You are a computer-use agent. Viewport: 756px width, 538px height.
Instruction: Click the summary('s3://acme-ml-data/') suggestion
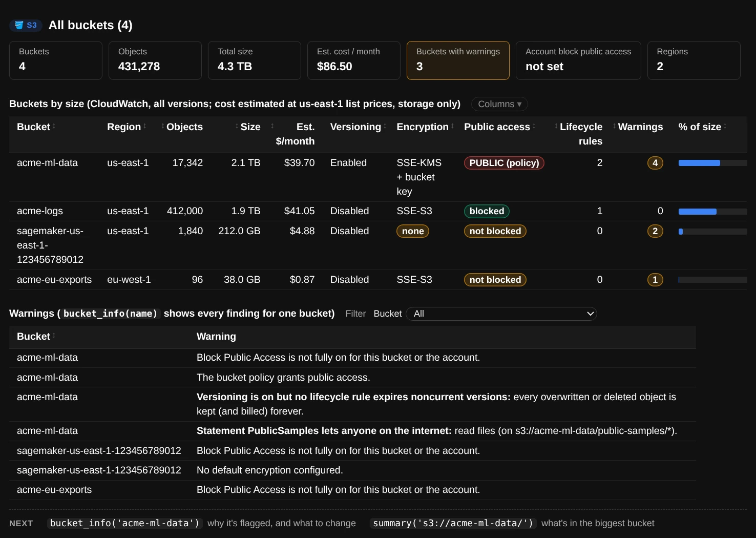[453, 523]
